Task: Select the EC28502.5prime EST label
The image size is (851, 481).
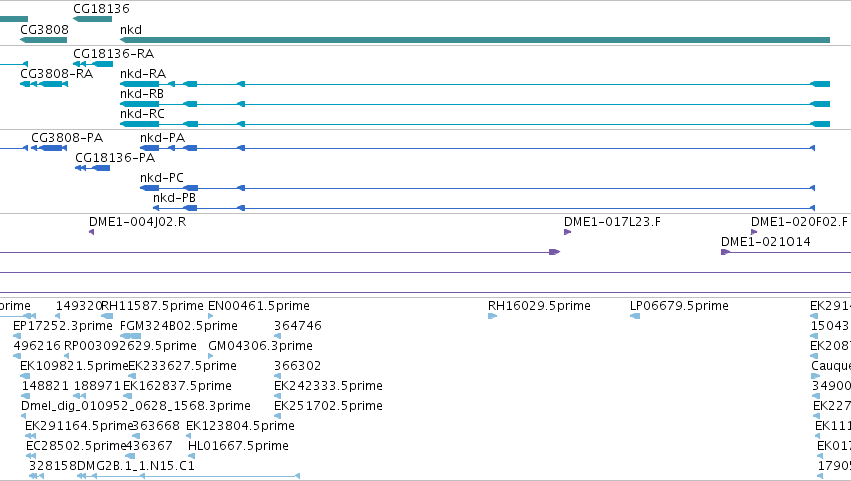Action: [x=76, y=446]
